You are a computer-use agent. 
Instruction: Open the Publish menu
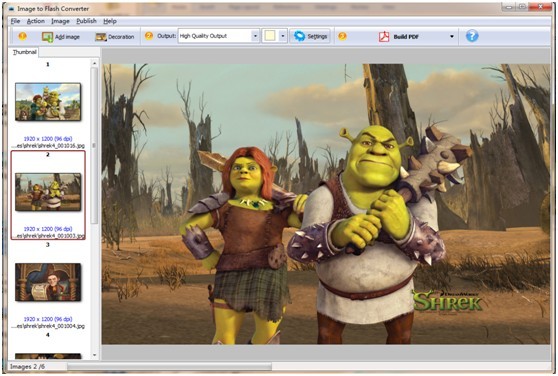click(86, 21)
